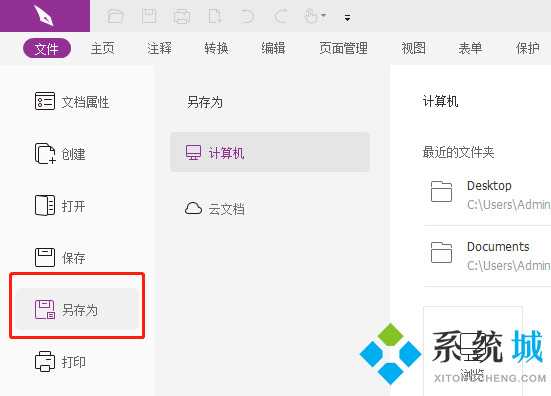Viewport: 551px width, 396px height.
Task: Switch to the 转换 tab
Action: (216, 48)
